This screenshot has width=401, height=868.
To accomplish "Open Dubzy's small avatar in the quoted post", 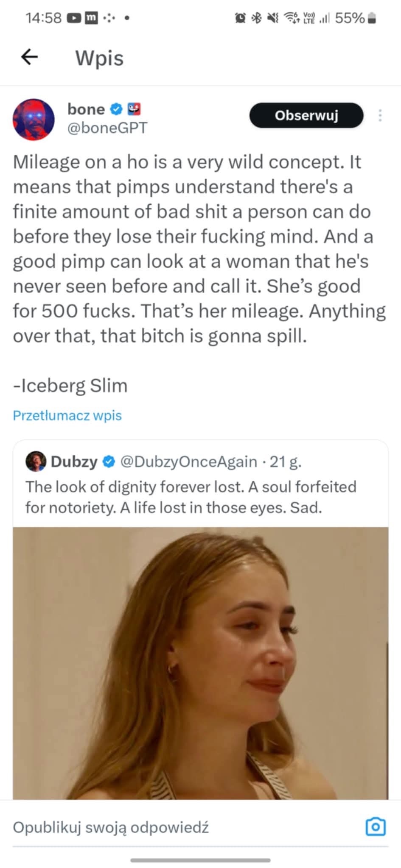I will click(x=36, y=461).
